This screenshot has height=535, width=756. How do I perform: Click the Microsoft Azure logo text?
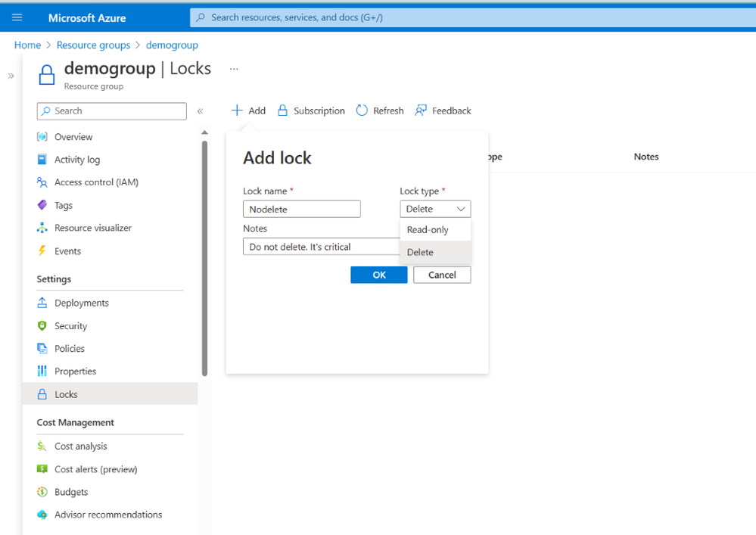(x=87, y=18)
